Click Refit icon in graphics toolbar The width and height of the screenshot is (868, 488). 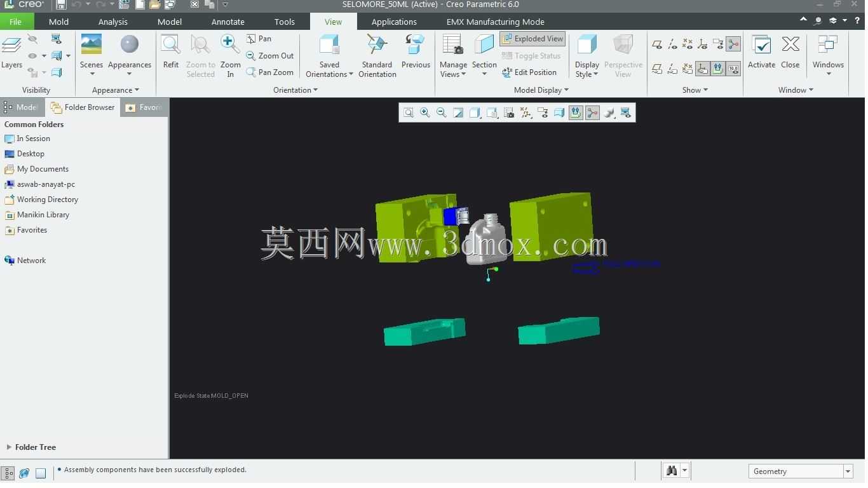409,112
